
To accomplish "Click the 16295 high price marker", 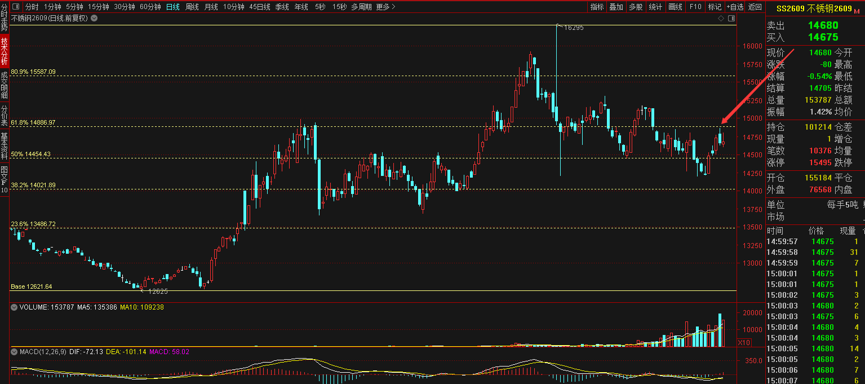I will tap(575, 28).
